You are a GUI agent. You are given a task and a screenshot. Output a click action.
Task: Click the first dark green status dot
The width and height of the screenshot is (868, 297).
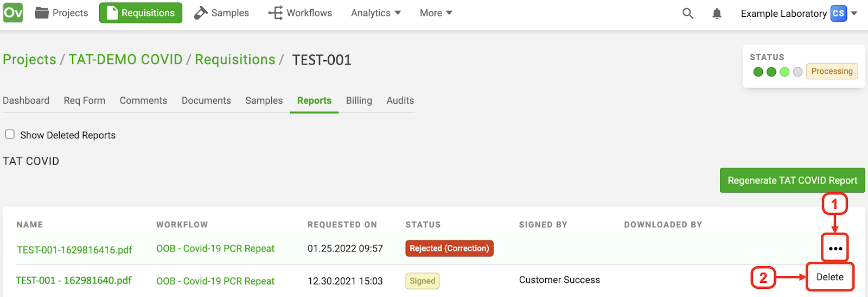758,72
